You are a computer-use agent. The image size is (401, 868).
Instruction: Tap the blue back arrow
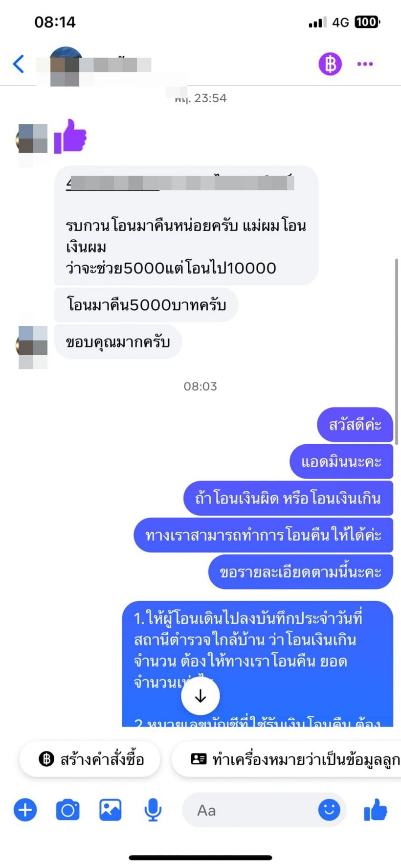[19, 64]
